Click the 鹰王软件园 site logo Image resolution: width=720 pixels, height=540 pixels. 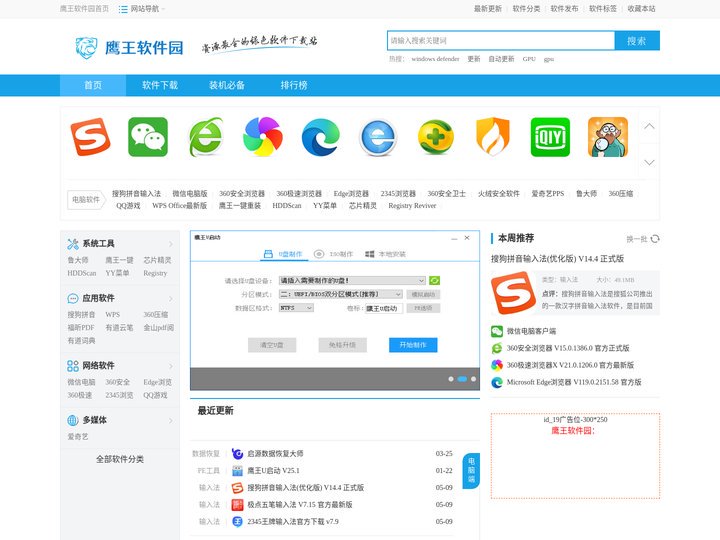129,47
